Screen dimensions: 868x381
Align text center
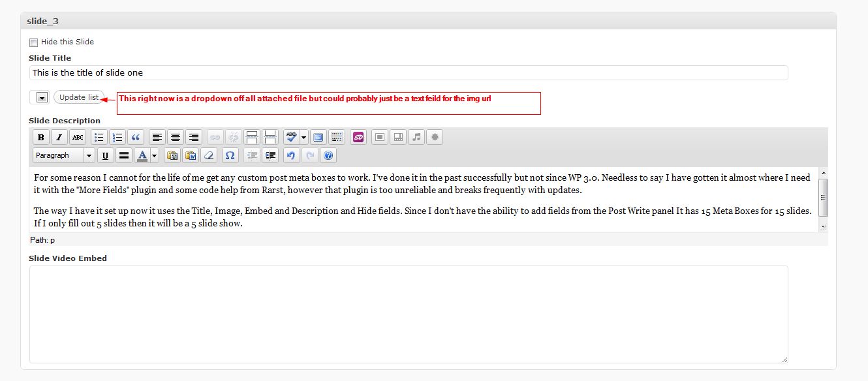(175, 137)
